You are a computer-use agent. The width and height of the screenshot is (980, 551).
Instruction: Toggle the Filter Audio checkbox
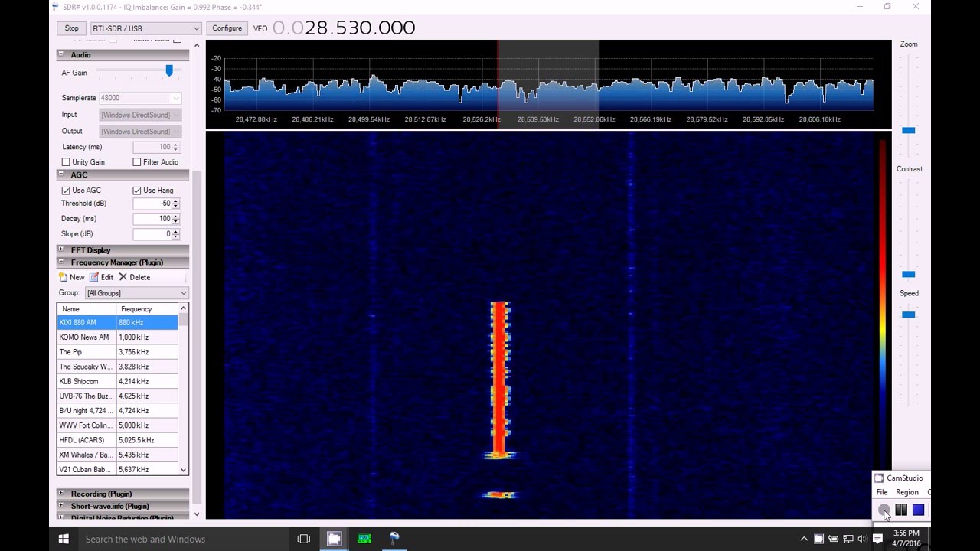137,162
